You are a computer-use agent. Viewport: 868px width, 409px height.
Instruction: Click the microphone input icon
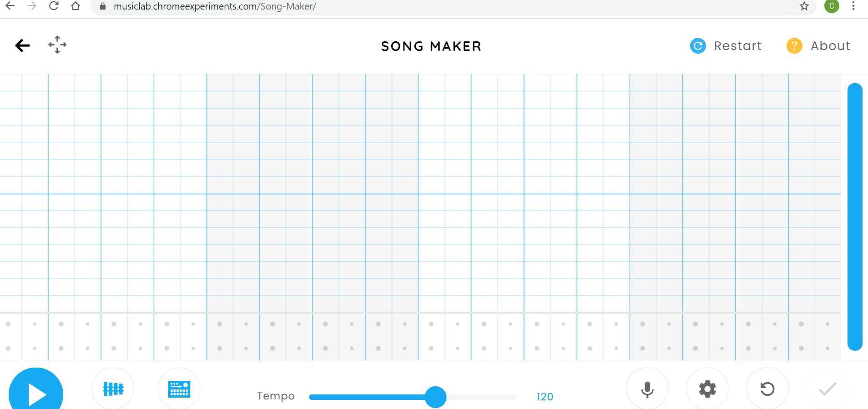tap(647, 389)
